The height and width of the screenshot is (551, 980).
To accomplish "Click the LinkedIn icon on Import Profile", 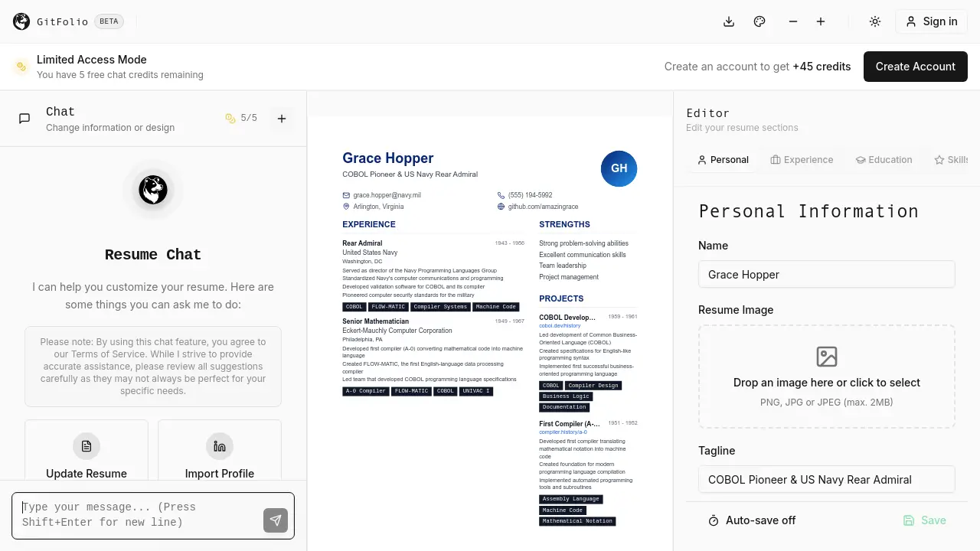I will (220, 446).
